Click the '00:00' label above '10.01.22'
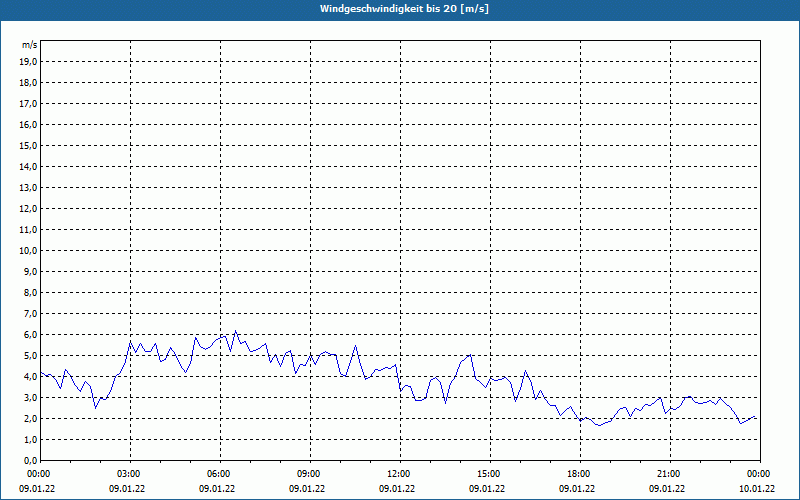Image resolution: width=800 pixels, height=500 pixels. (760, 474)
